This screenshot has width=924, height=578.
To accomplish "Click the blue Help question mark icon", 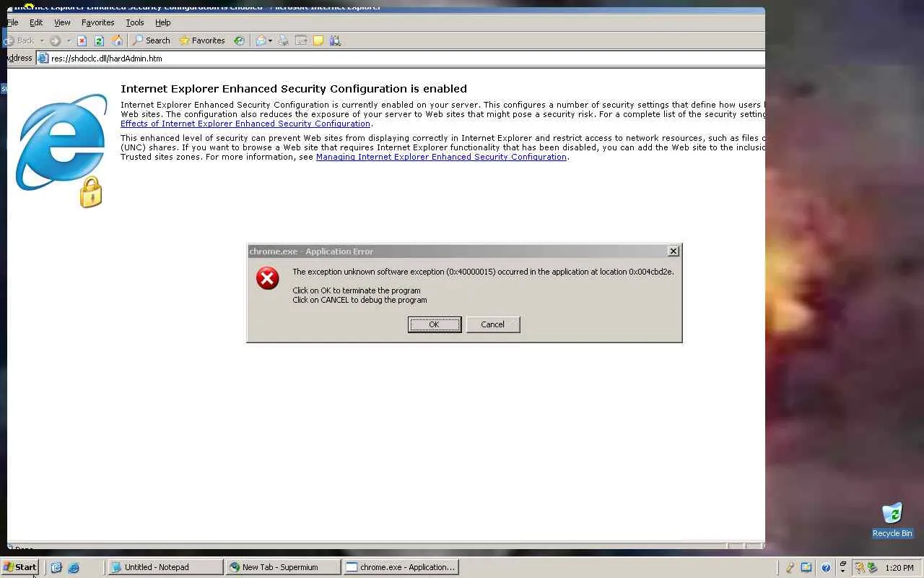I will tap(826, 568).
